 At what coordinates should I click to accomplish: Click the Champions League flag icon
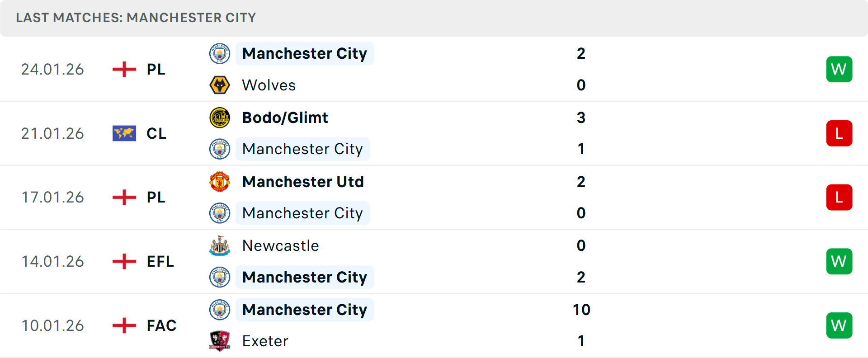point(124,133)
